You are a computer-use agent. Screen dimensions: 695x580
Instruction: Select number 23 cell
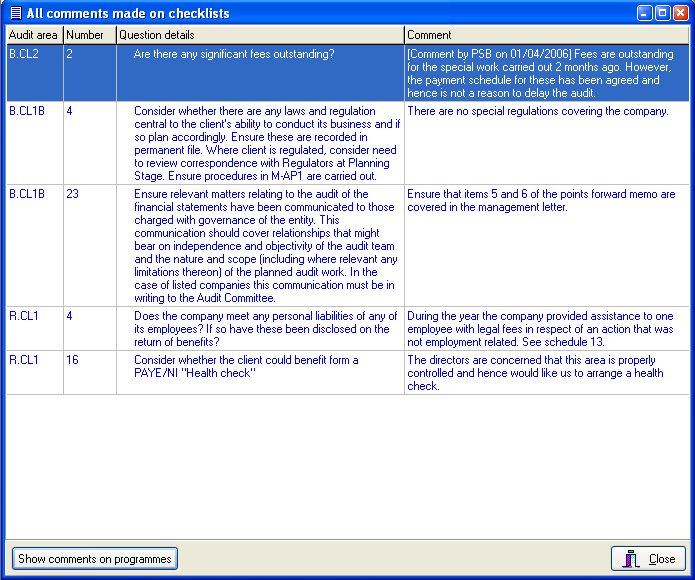point(90,245)
